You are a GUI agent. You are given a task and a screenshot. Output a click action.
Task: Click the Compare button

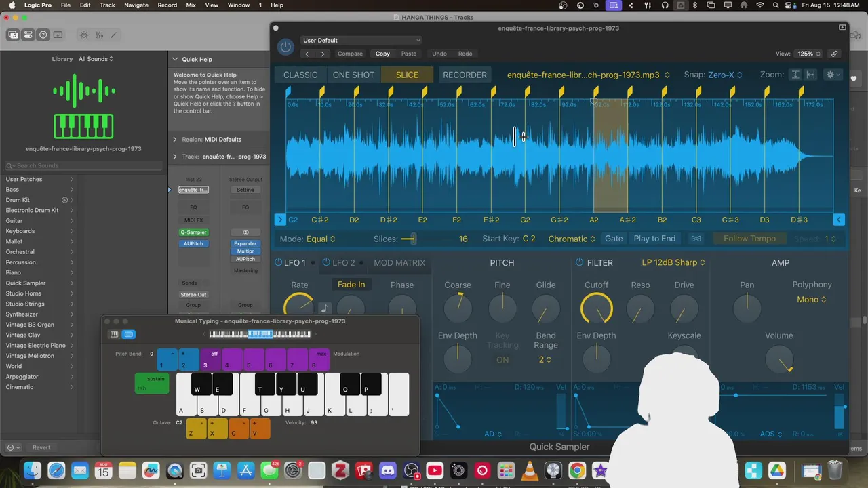coord(351,54)
